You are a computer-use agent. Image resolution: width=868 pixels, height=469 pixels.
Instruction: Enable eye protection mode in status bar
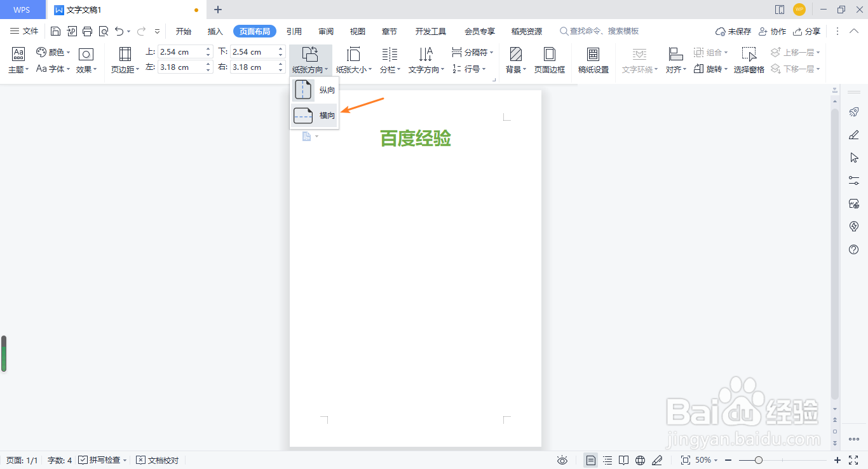(x=562, y=459)
